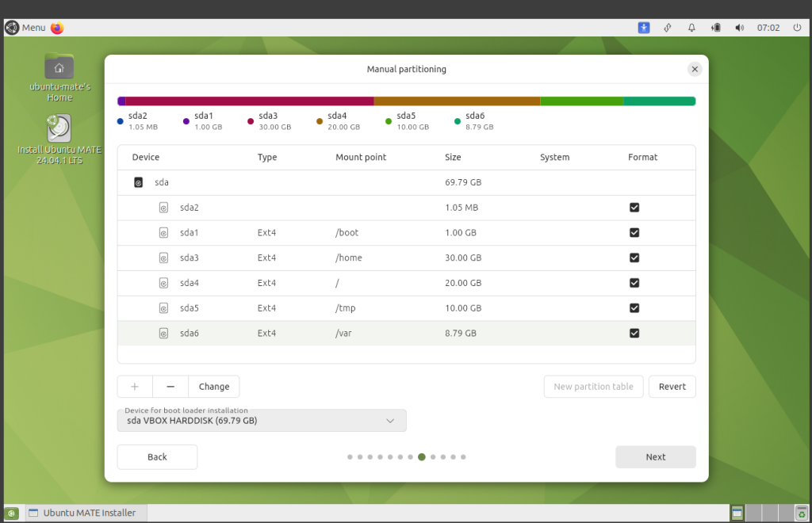Disable formatting for sda6 partition
The image size is (812, 523).
tap(634, 334)
